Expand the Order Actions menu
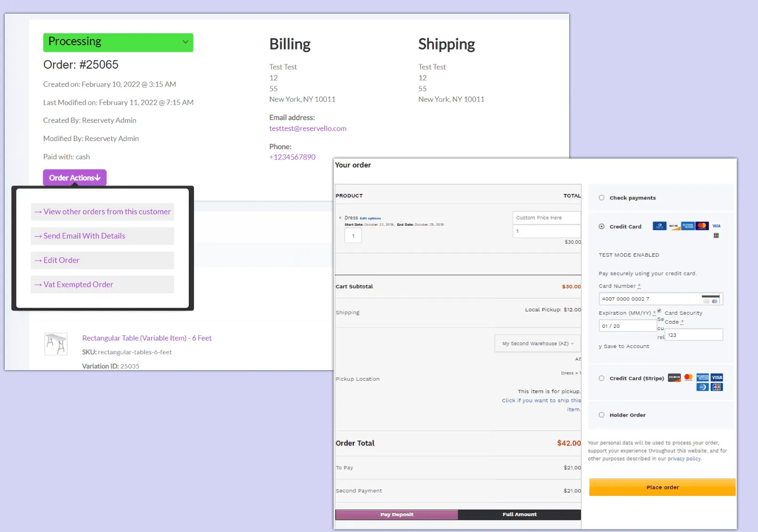Screen dimensions: 758x532 point(74,177)
